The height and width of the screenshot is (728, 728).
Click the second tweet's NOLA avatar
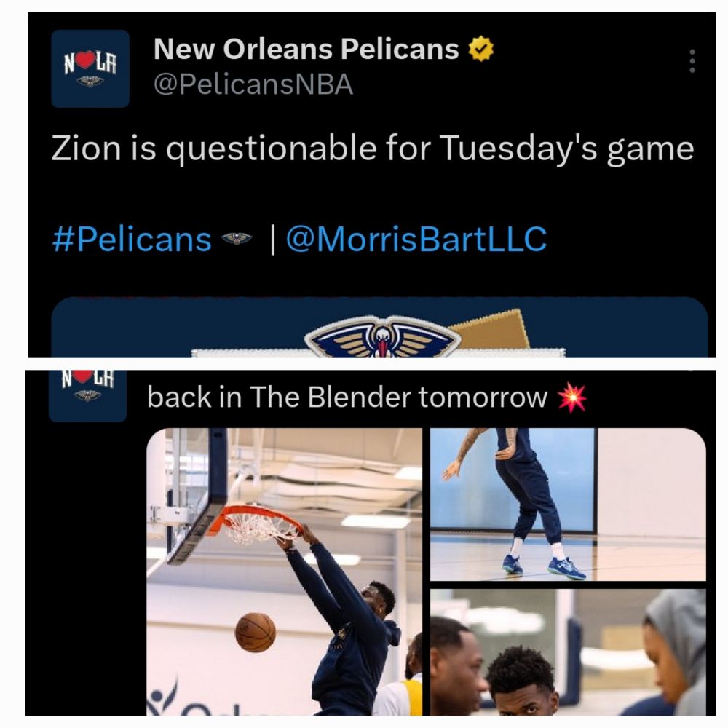(88, 396)
